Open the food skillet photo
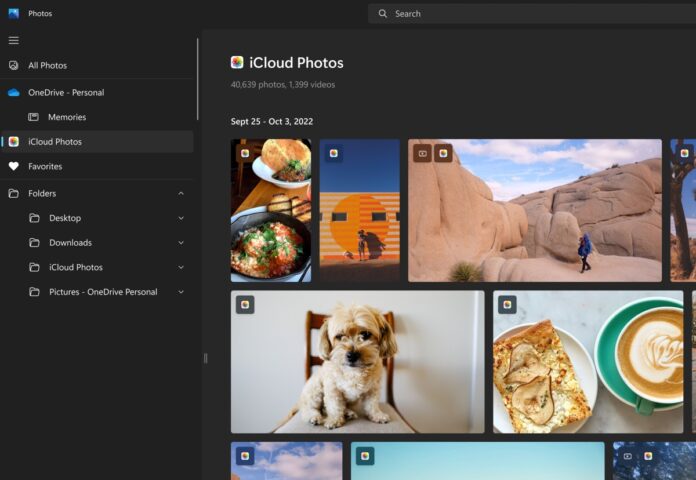Image resolution: width=696 pixels, height=480 pixels. (271, 210)
